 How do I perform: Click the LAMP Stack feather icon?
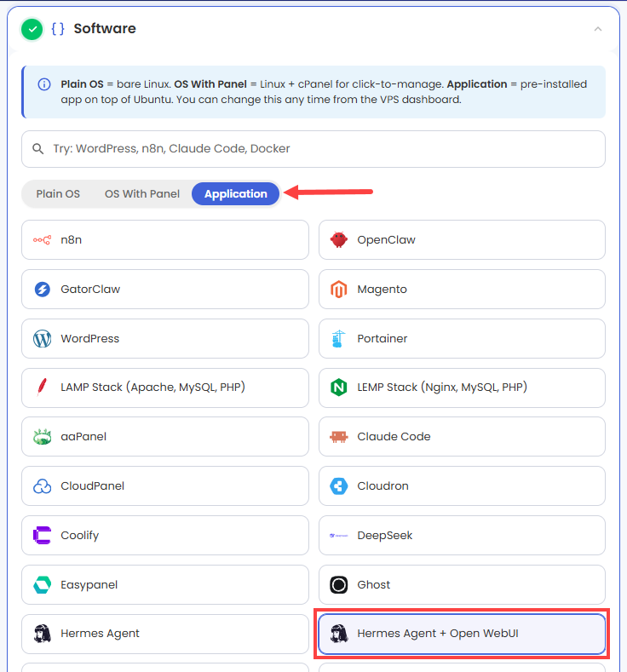tap(42, 388)
